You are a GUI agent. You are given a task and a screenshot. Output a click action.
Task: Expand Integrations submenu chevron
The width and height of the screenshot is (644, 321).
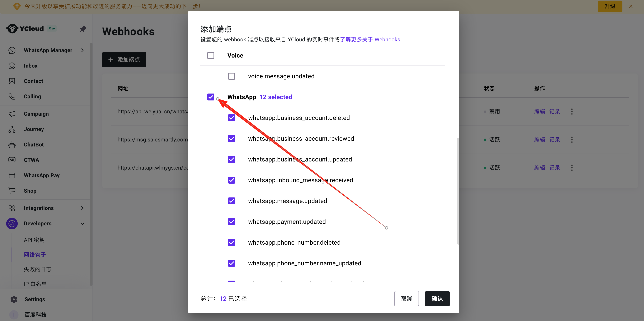(82, 208)
